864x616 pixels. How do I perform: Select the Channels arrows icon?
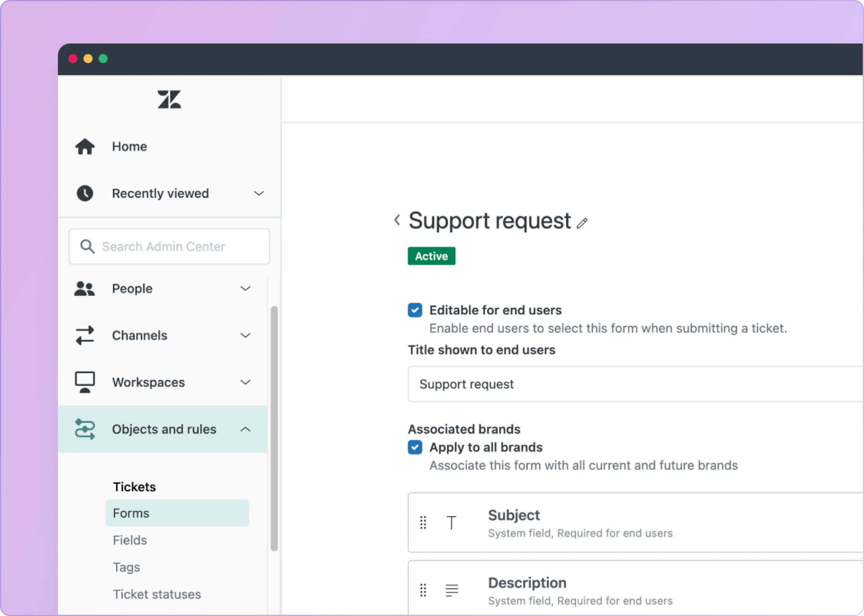(85, 335)
